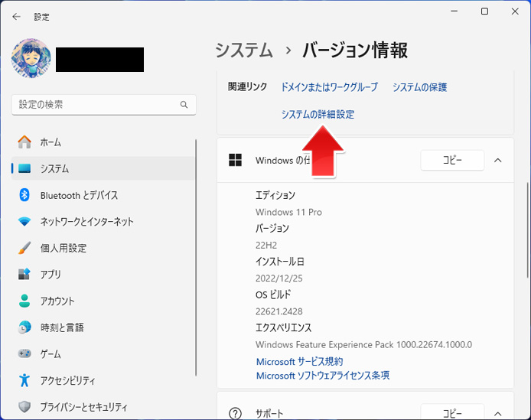Open アカウント settings page
This screenshot has height=420, width=531.
(x=103, y=301)
